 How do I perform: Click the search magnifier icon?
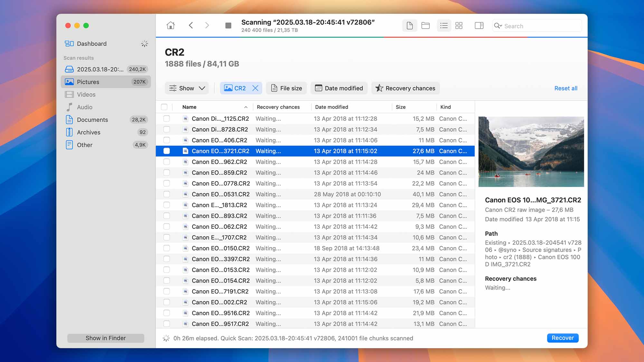498,26
